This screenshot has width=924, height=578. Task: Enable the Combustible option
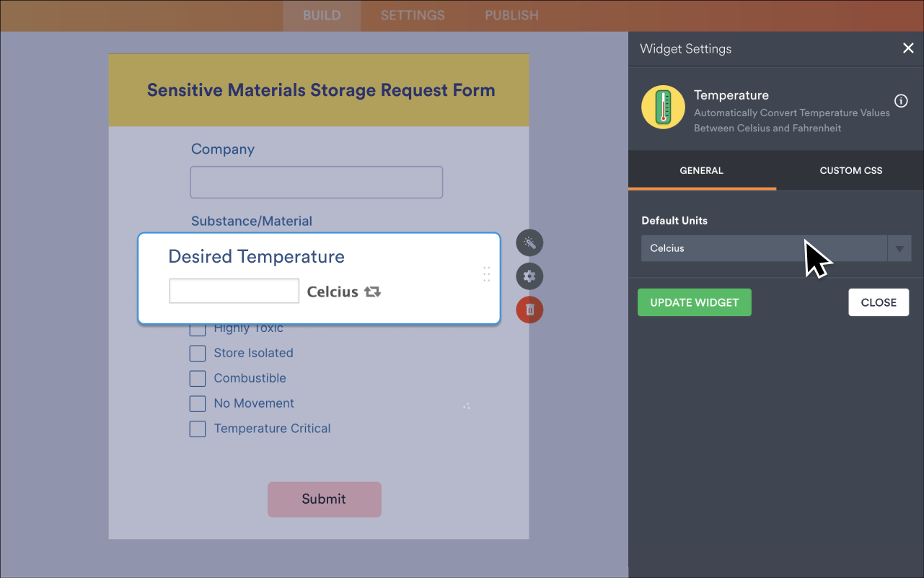point(198,378)
